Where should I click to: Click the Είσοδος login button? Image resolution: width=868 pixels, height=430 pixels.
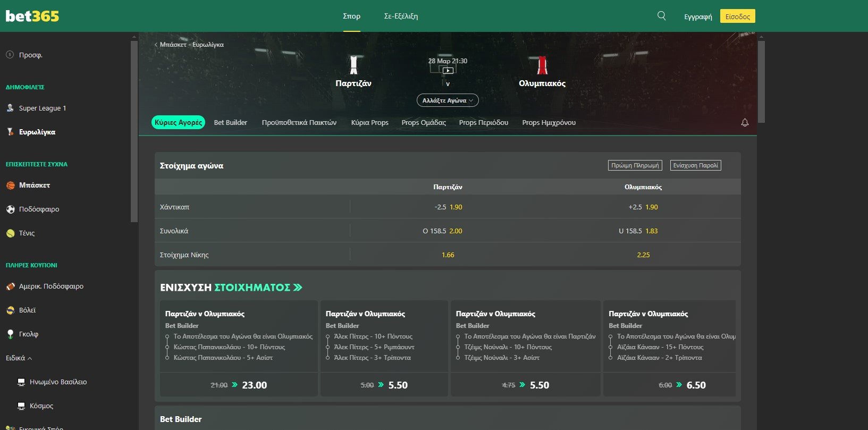737,16
